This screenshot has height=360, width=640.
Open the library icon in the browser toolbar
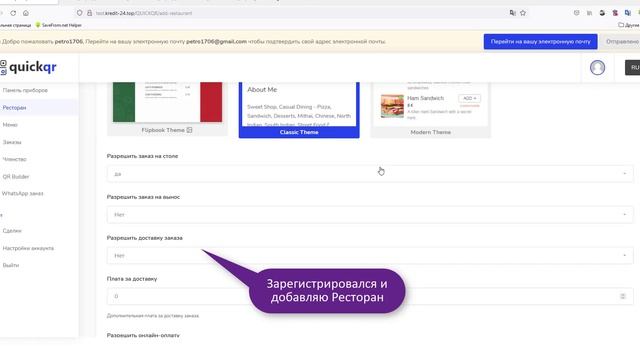coord(589,13)
